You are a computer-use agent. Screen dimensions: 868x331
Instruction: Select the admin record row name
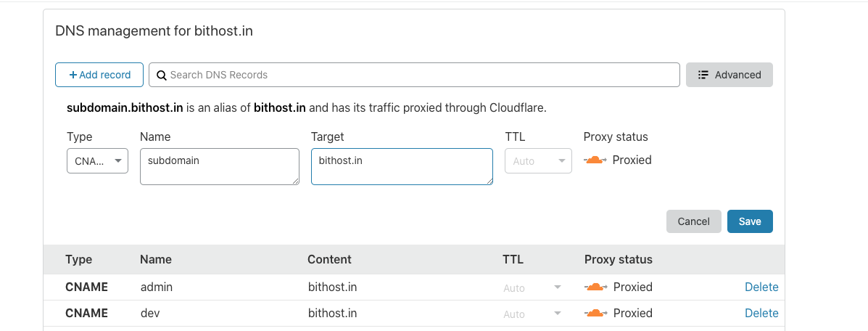[x=157, y=287]
